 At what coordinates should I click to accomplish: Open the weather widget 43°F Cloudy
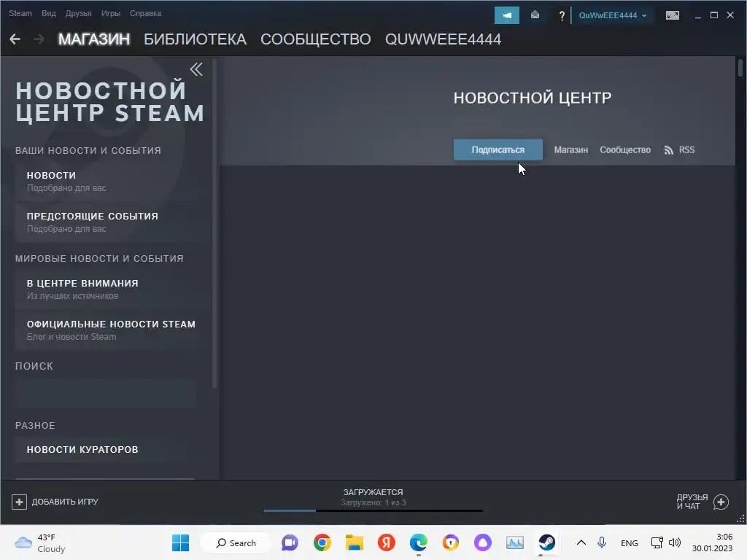coord(40,542)
